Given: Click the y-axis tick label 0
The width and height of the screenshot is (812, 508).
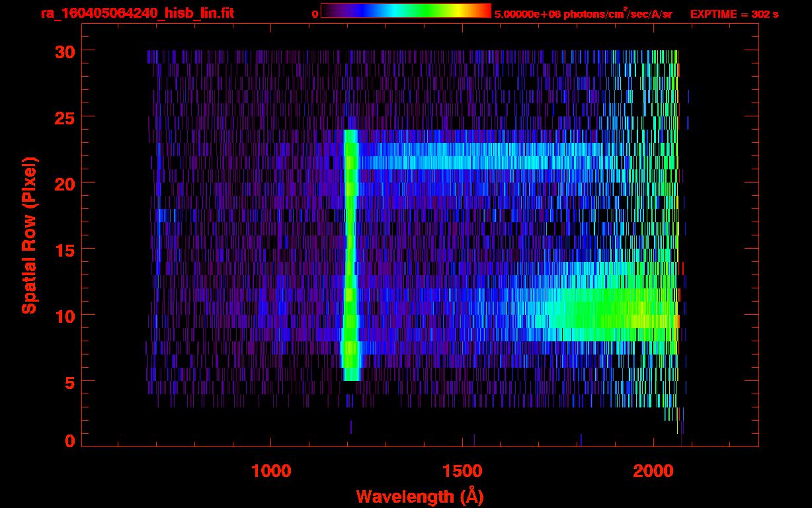Looking at the screenshot, I should 69,441.
